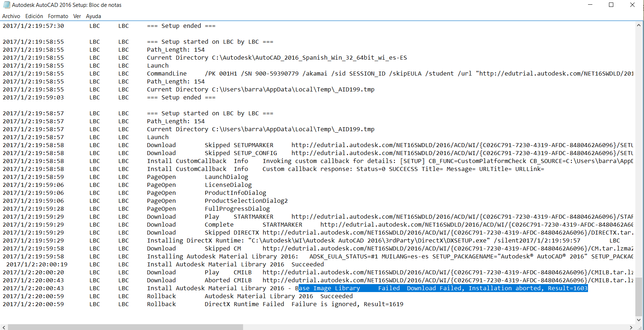Minimize the Bloc de notas window
Viewport: 644px width, 330px height.
[x=590, y=5]
